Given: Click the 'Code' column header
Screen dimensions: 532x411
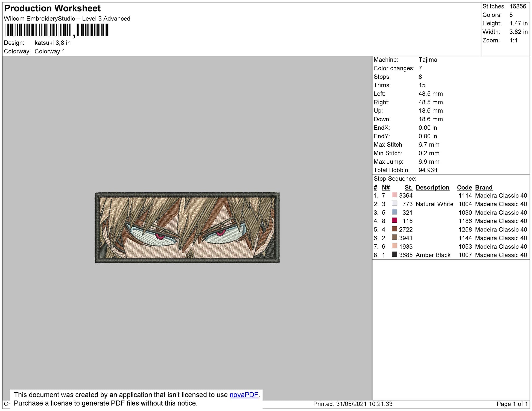Looking at the screenshot, I should coord(464,187).
